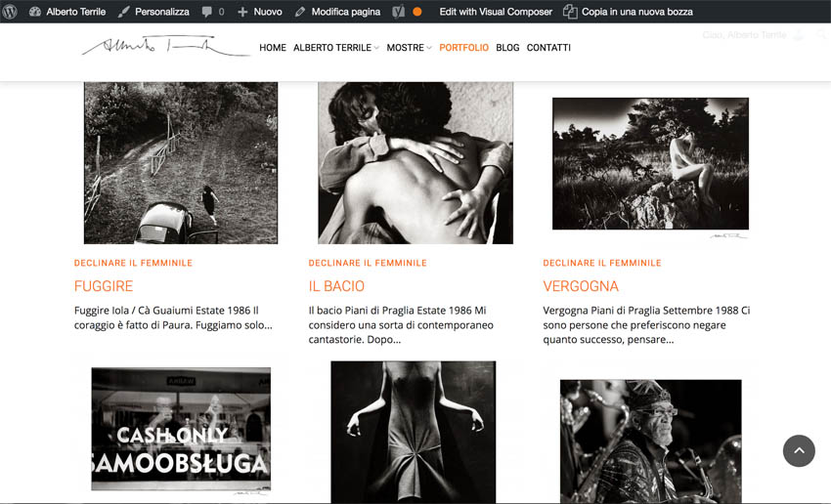
Task: Open the WordPress logo menu
Action: coord(10,12)
